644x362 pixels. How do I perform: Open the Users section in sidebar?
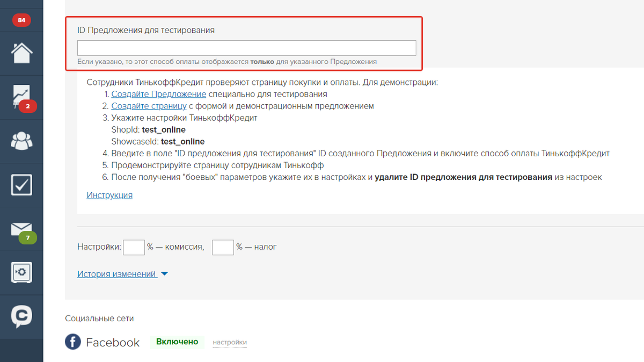(x=21, y=141)
